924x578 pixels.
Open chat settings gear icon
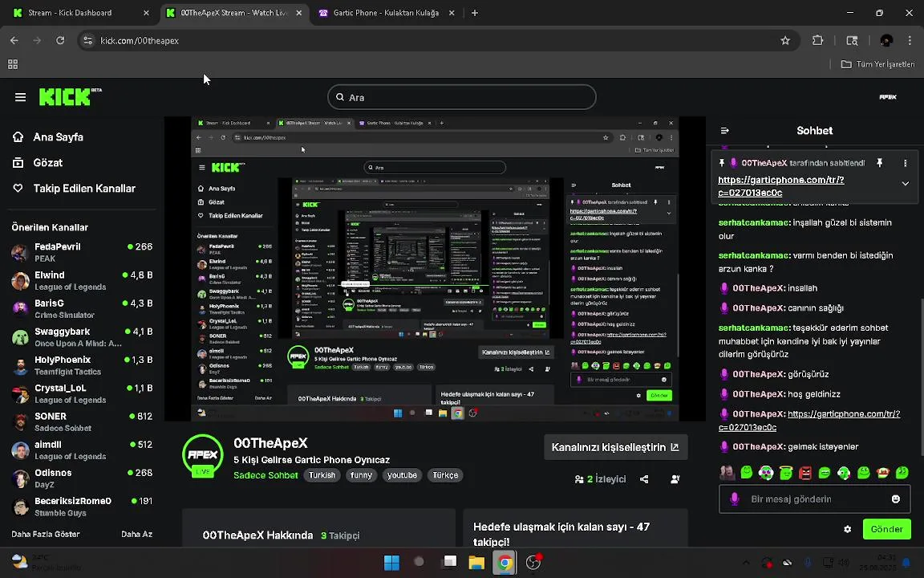click(847, 529)
